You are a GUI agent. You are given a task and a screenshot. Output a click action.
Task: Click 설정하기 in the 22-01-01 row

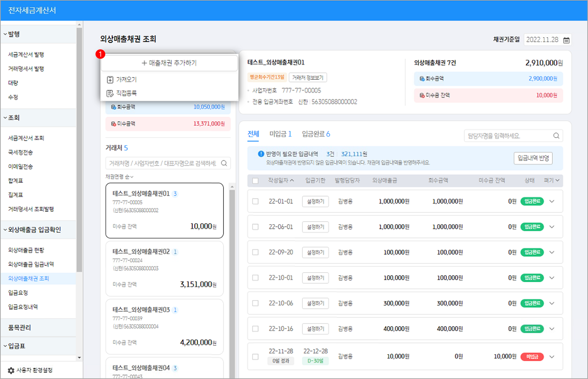[x=316, y=202]
